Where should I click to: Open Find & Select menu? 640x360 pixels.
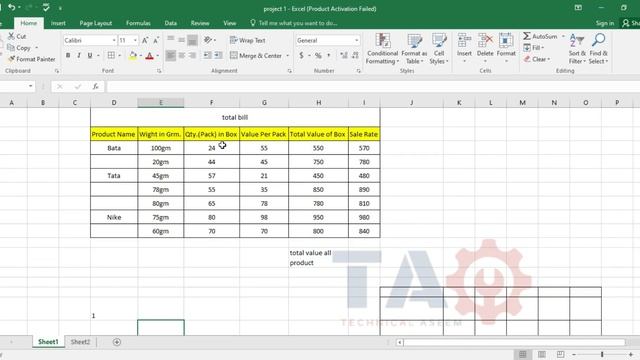click(598, 49)
